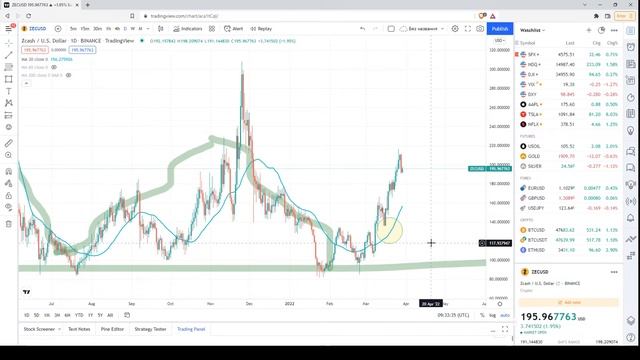Toggle percent scale on price axis
This screenshot has height=360, width=640.
pos(482,315)
